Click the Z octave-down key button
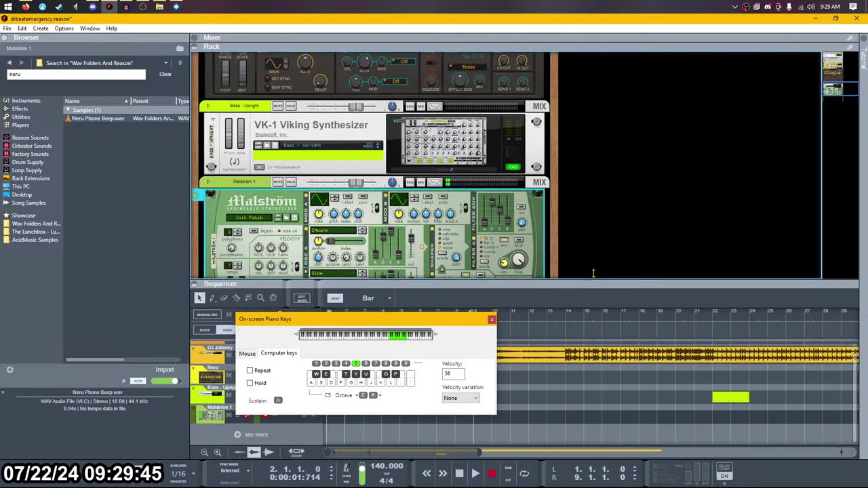Image resolution: width=868 pixels, height=488 pixels. 363,395
